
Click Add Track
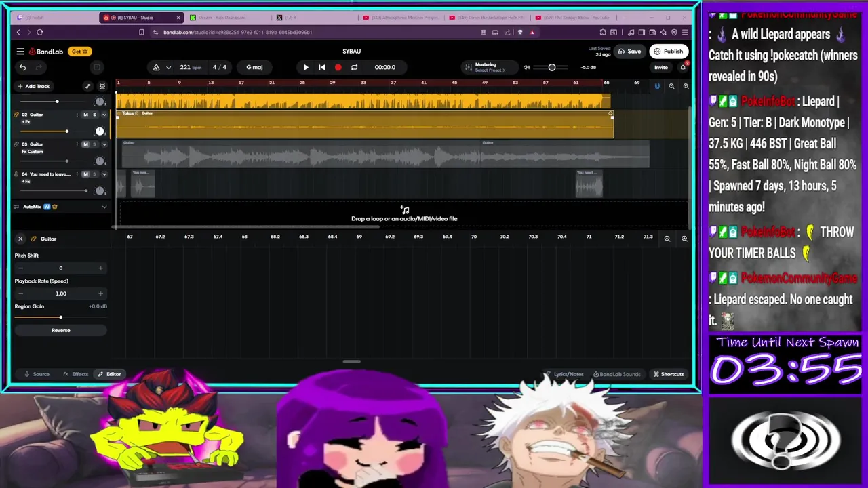(34, 86)
